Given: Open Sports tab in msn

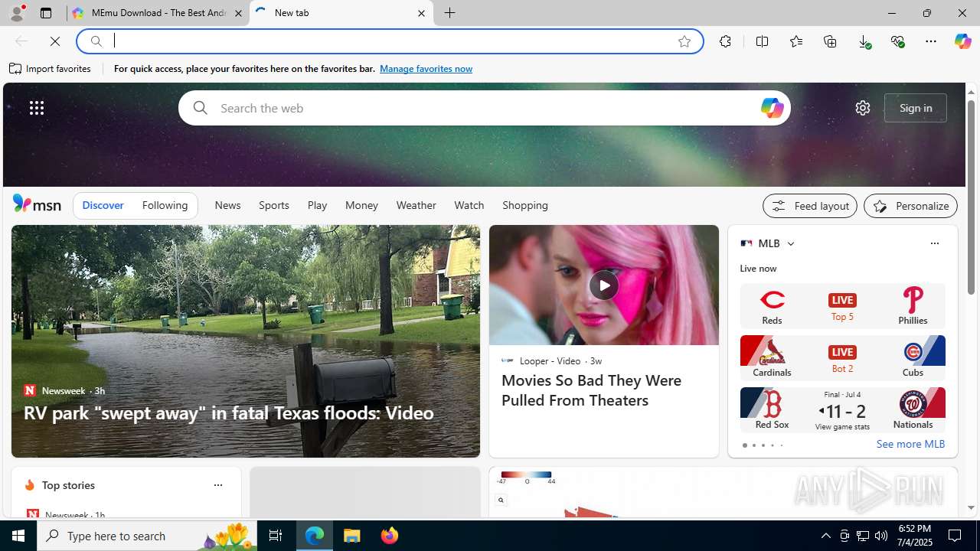Looking at the screenshot, I should pyautogui.click(x=273, y=205).
